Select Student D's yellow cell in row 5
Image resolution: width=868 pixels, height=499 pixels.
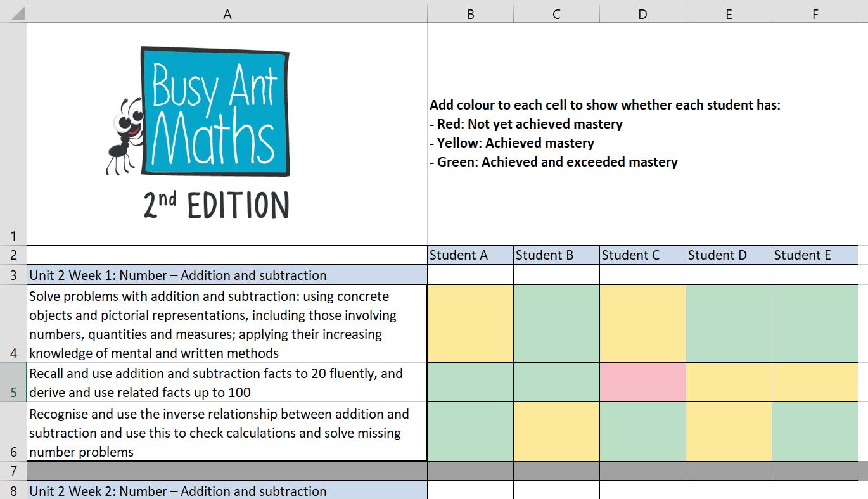(x=729, y=382)
